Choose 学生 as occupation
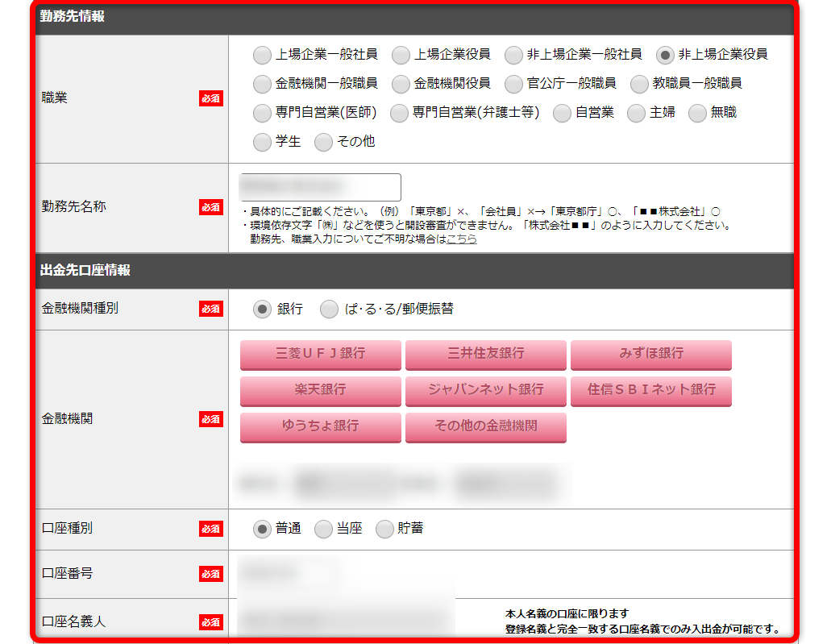 coord(262,142)
